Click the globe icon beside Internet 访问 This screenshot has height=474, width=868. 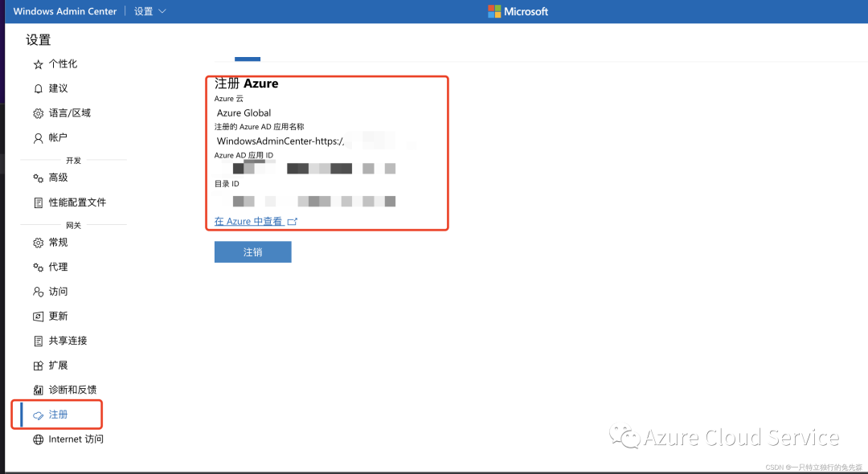pyautogui.click(x=39, y=439)
